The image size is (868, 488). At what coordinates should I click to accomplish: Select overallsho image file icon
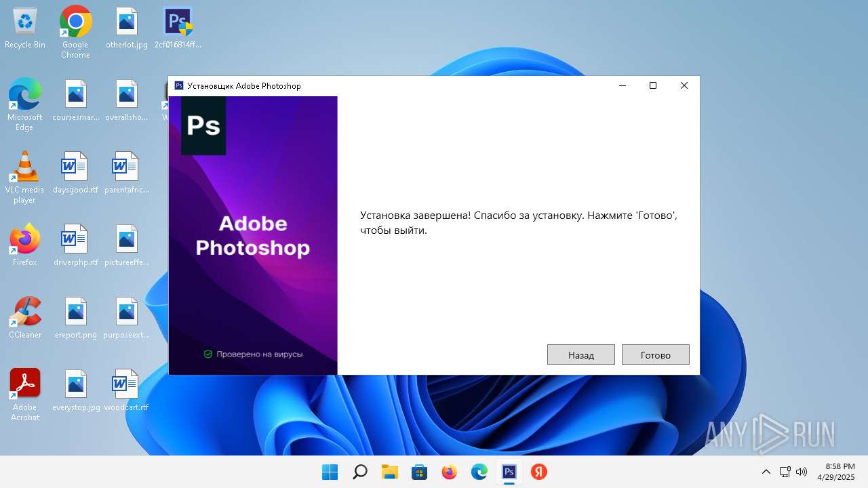click(x=127, y=101)
